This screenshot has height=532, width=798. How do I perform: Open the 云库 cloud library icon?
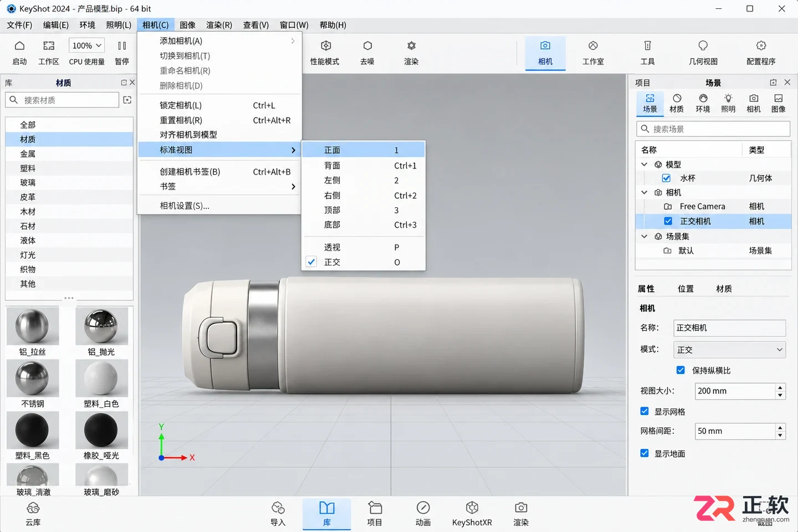[x=33, y=508]
